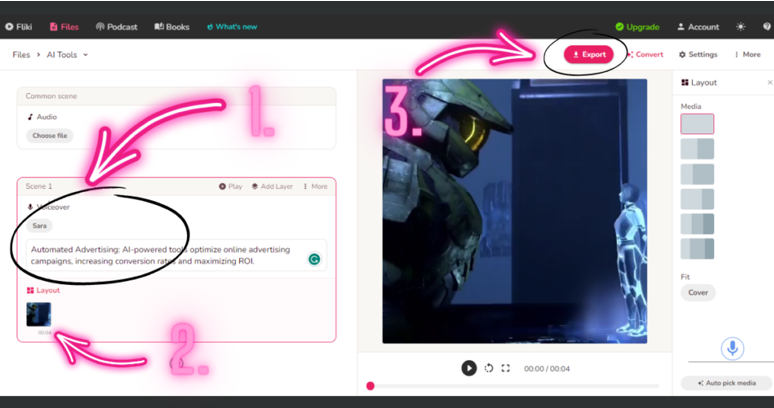Go to the Podcast section
This screenshot has height=408, width=774.
pos(116,27)
